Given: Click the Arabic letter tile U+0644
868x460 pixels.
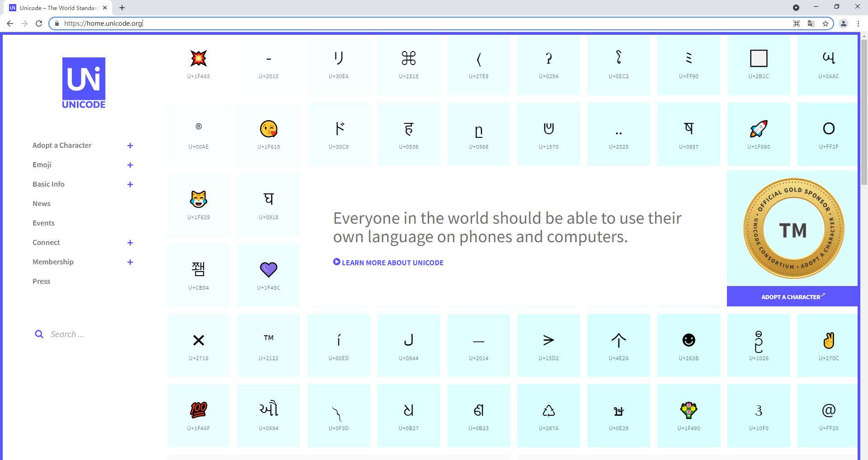Looking at the screenshot, I should tap(409, 346).
